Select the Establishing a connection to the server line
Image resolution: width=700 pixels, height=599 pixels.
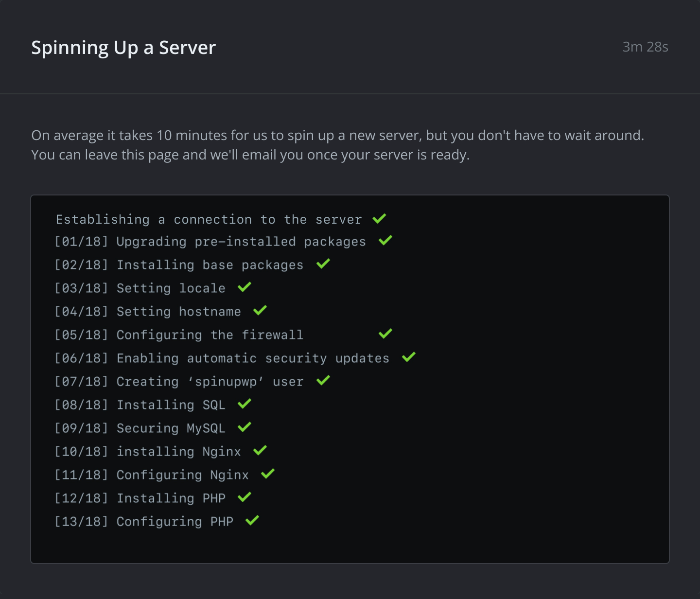(x=209, y=219)
